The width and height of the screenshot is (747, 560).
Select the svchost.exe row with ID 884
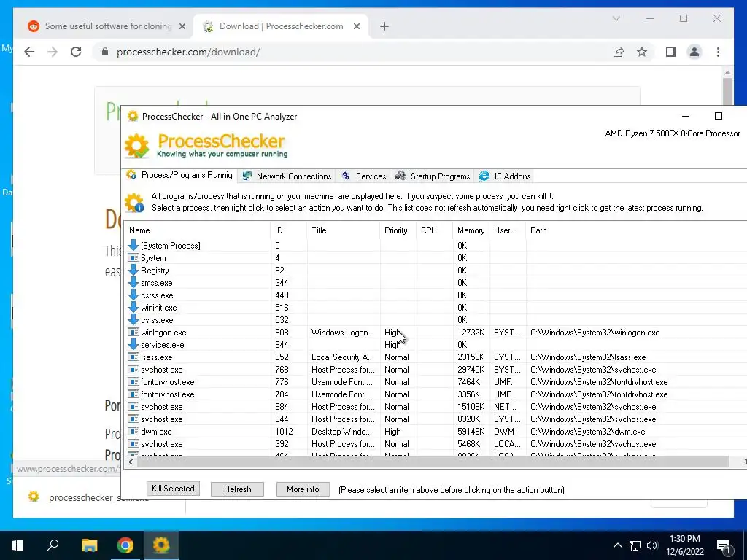(x=436, y=407)
